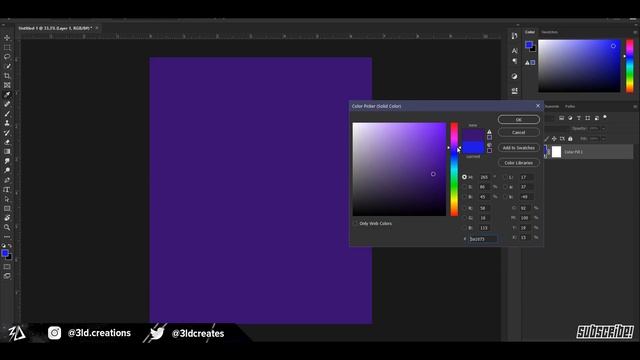Click the H hue value field

(x=484, y=177)
